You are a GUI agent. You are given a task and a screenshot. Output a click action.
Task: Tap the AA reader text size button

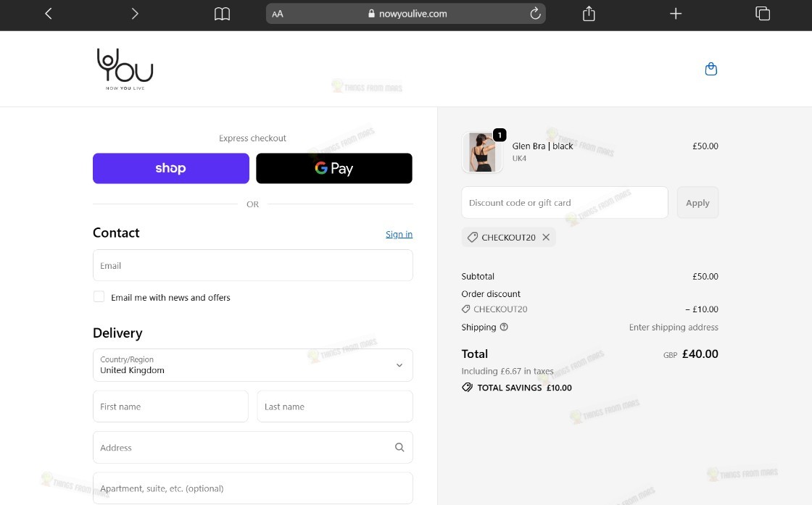pos(278,14)
